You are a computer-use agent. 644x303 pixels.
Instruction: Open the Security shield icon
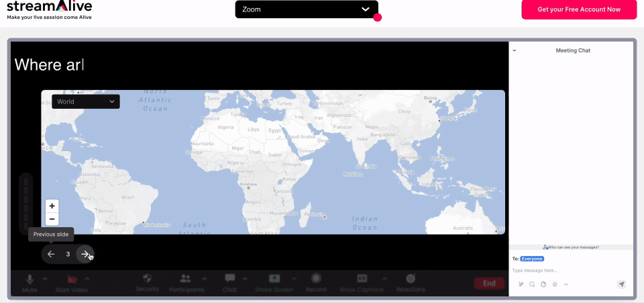point(147,279)
